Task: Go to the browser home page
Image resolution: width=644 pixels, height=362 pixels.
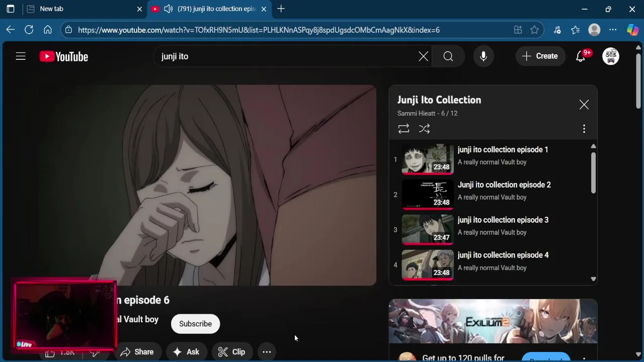Action: [48, 30]
